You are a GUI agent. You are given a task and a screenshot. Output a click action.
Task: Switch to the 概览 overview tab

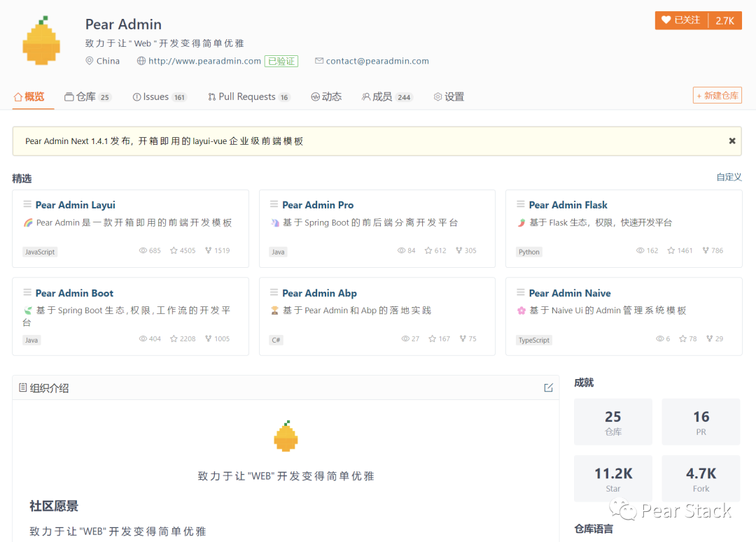tap(29, 97)
